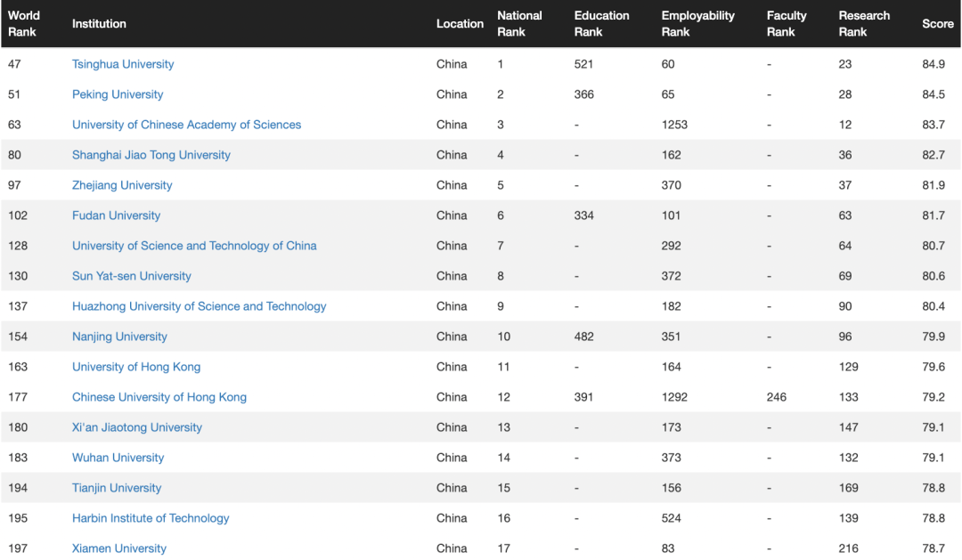The height and width of the screenshot is (560, 962).
Task: Click the Institution column header
Action: [x=99, y=24]
